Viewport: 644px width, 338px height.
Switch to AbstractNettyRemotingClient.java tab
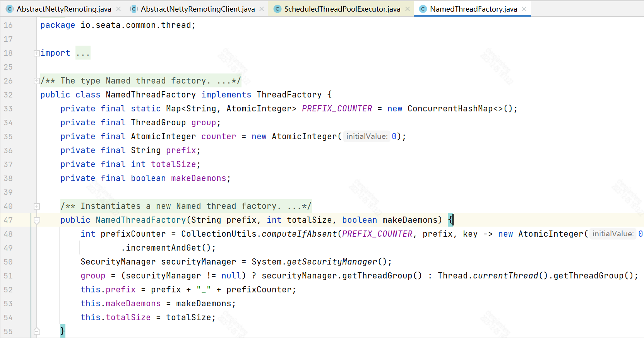click(x=198, y=9)
